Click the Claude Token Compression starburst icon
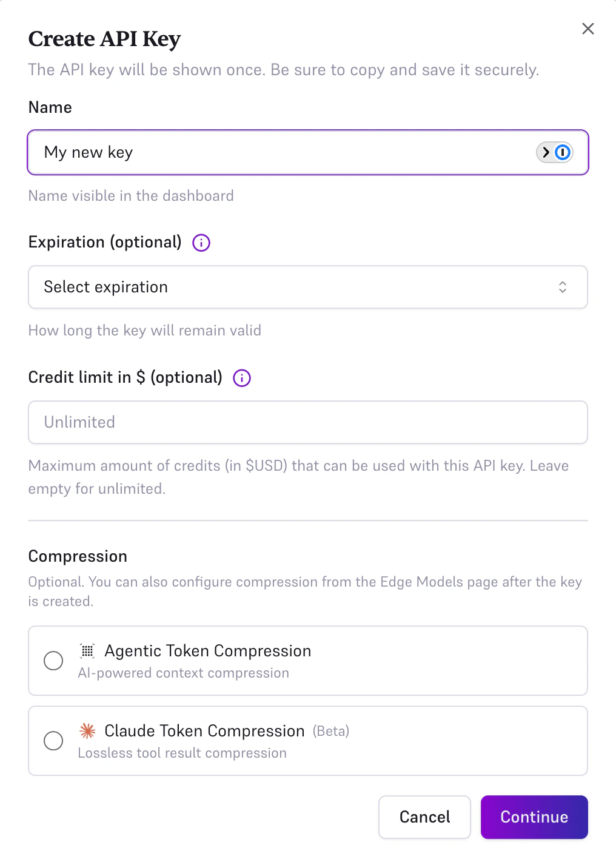616x865 pixels. [x=87, y=731]
